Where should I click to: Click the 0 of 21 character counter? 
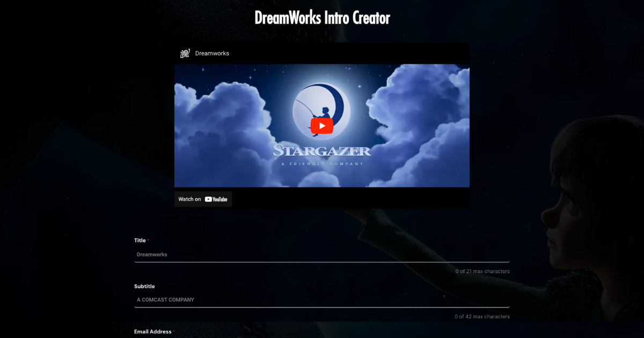(x=482, y=271)
